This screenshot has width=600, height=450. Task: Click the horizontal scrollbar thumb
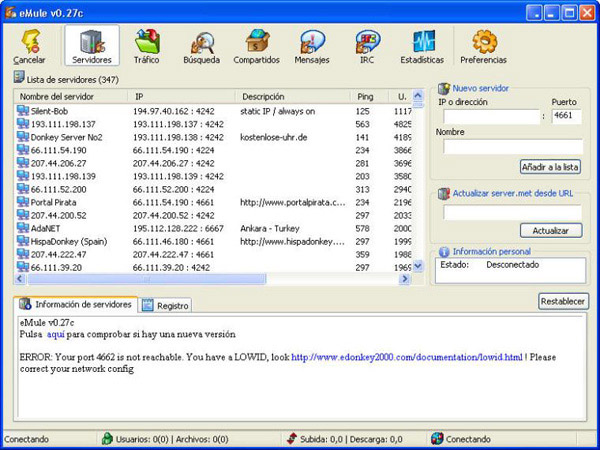(146, 279)
